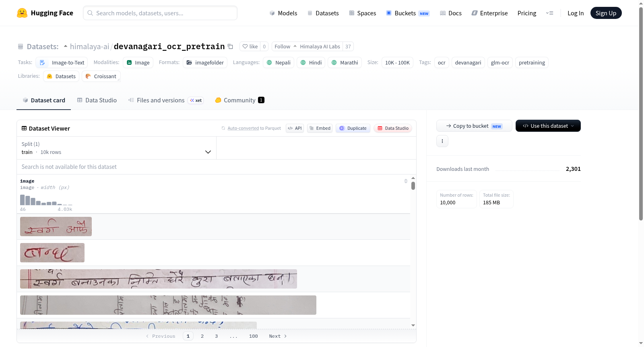Click the Sign Up button
Screen dimensions: 644x347
(x=606, y=13)
